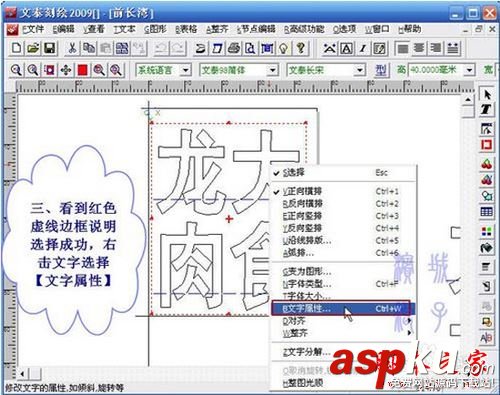This screenshot has height=395, width=500.
Task: Click the Cut scissors icon
Action: pos(72,49)
